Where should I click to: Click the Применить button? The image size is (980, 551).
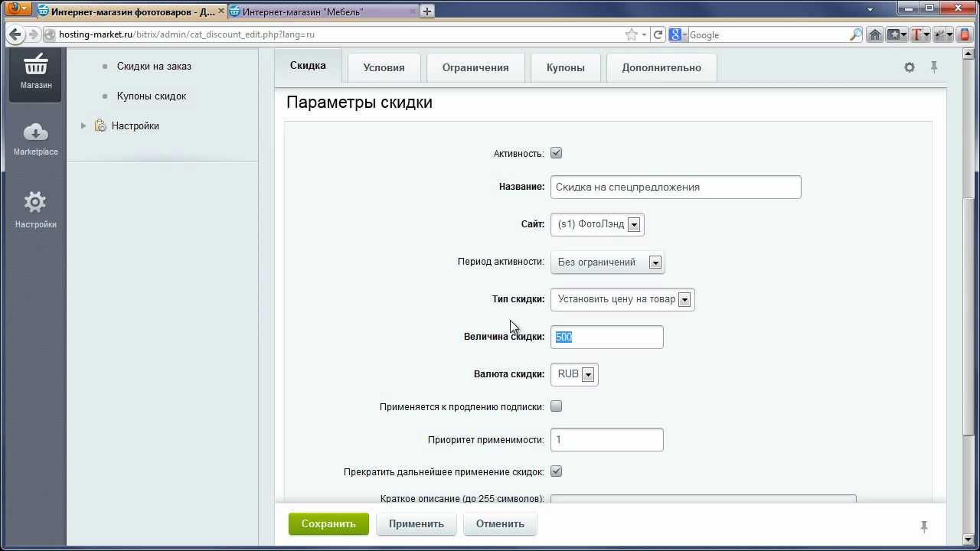coord(416,524)
